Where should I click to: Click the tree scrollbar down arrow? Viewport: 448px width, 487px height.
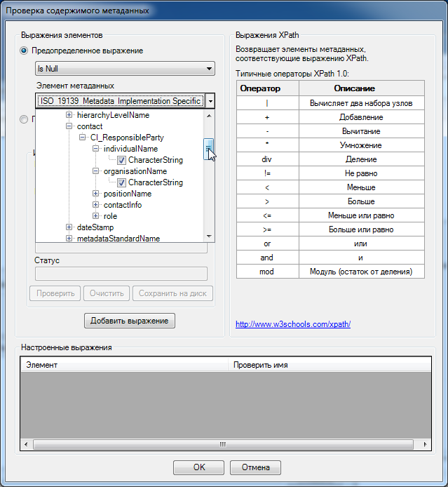click(x=209, y=237)
